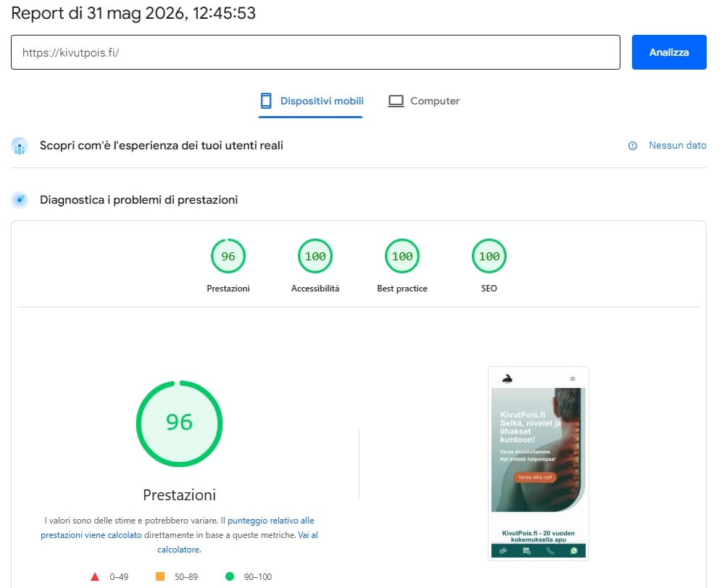The image size is (727, 588).
Task: Click the Report di 31 mag 2026 heading
Action: [x=133, y=13]
